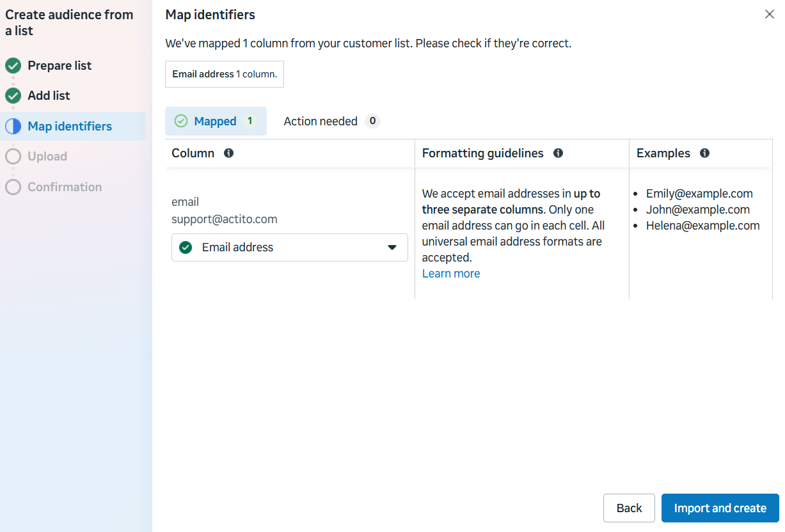Image resolution: width=785 pixels, height=532 pixels.
Task: Click the green check in the Email address selector
Action: (185, 247)
